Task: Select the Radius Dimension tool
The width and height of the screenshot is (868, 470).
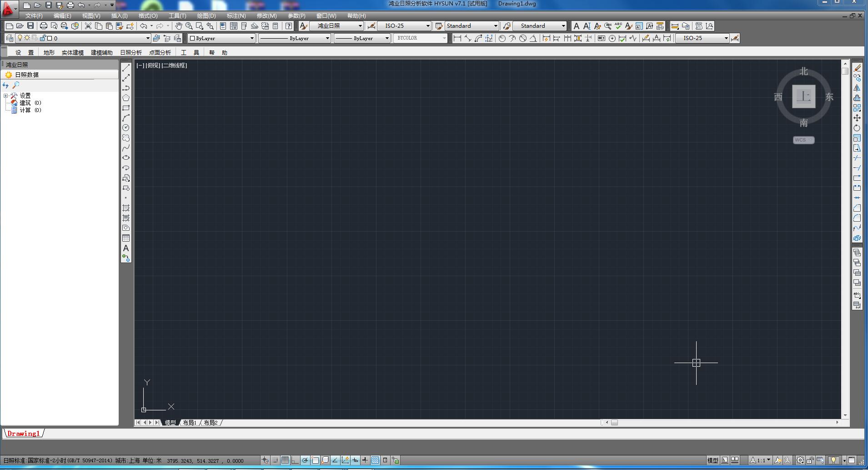Action: point(502,38)
